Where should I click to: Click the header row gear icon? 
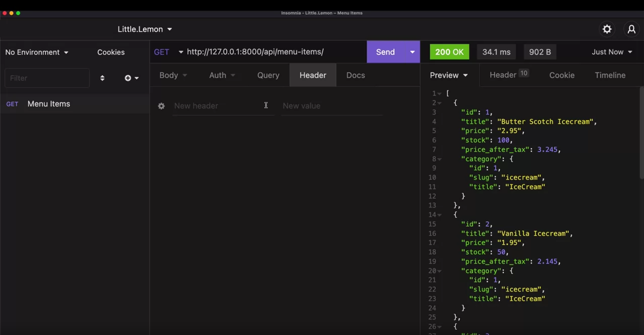coord(161,106)
